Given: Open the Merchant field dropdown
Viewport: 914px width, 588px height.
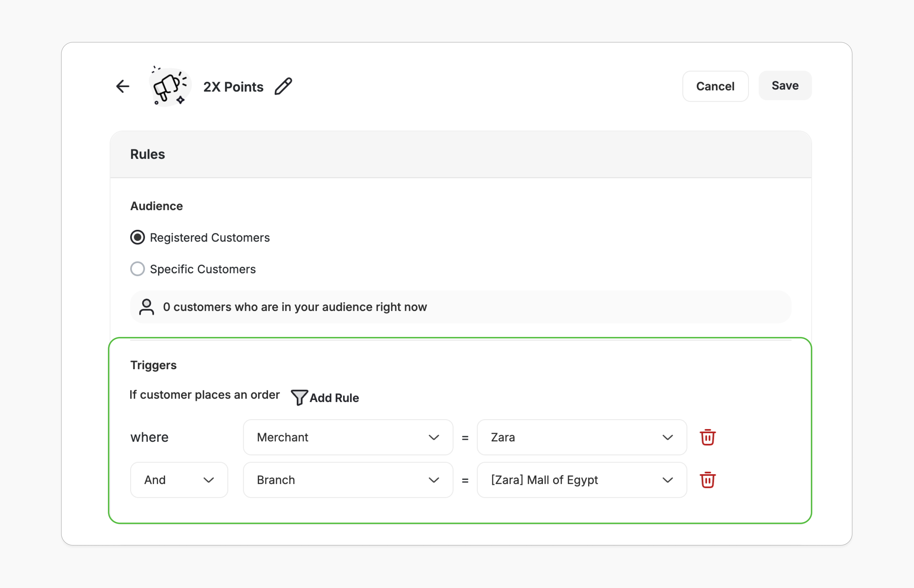Looking at the screenshot, I should coord(348,437).
